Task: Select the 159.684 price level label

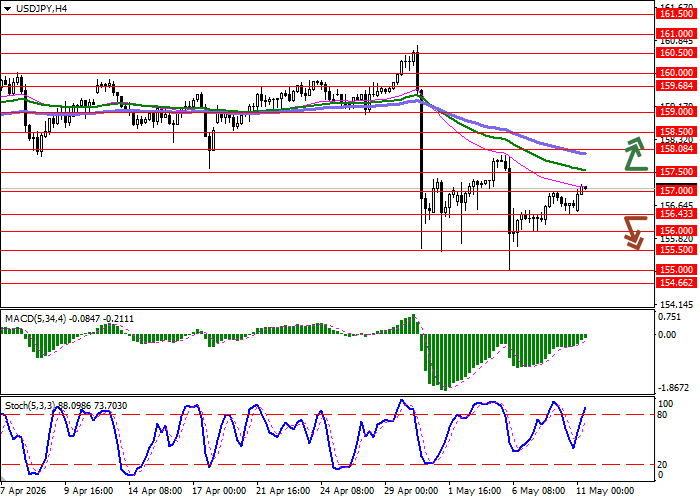Action: coord(676,86)
